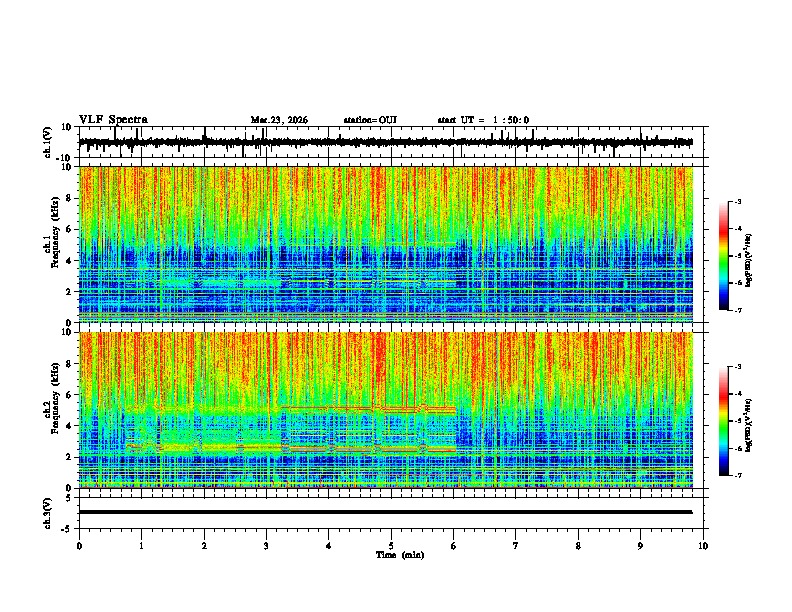Click the "-3" tick on ch.1 colorbar
The width and height of the screenshot is (792, 612).
point(738,201)
